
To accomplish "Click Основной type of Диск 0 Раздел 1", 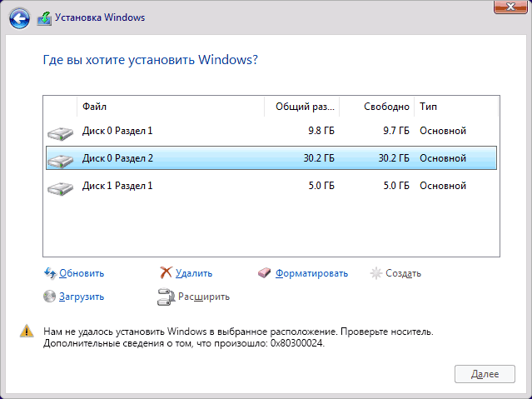I will tap(443, 131).
